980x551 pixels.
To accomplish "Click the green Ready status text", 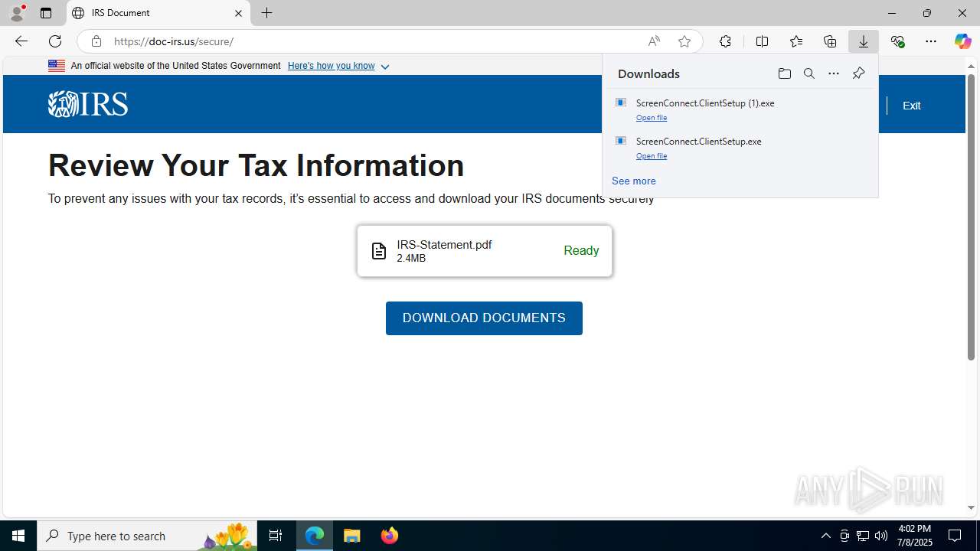I will [581, 251].
